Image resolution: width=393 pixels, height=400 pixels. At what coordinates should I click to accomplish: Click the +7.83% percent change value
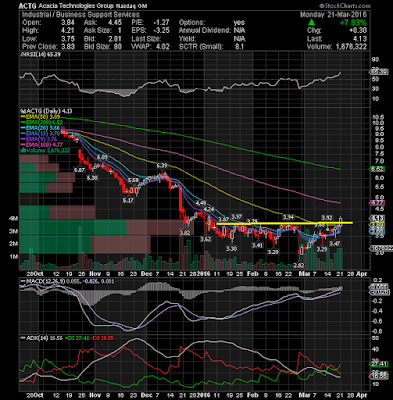353,23
